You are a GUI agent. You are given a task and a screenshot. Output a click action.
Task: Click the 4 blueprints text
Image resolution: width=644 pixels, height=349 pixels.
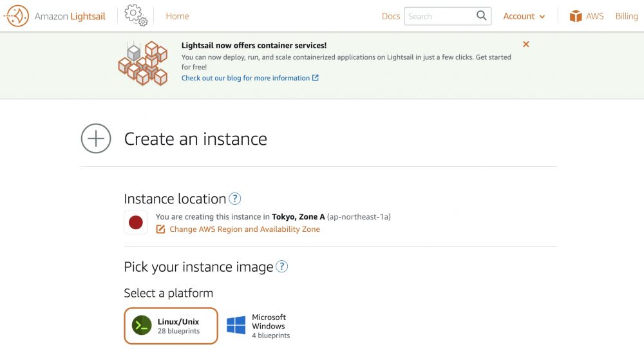point(270,335)
